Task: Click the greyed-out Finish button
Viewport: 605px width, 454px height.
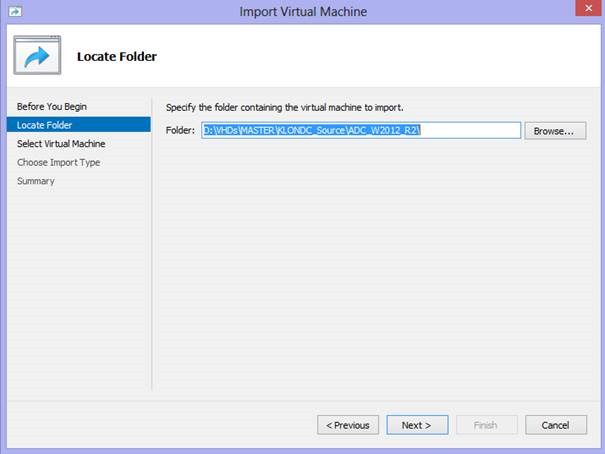Action: 487,425
